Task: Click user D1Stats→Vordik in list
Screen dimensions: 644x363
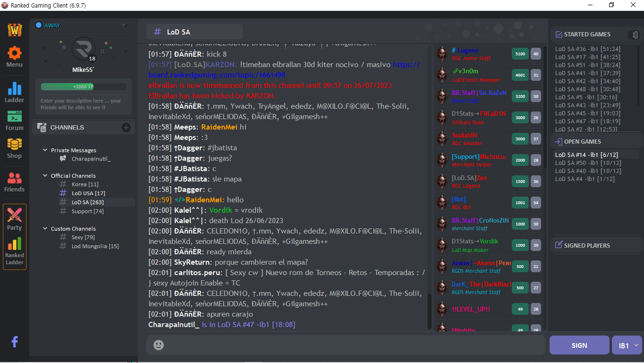Action: pos(475,242)
